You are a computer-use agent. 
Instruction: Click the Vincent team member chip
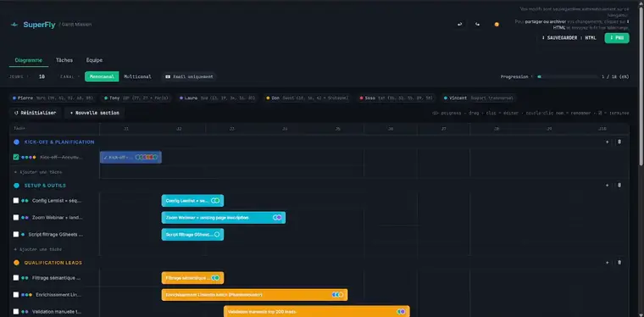[x=479, y=98]
